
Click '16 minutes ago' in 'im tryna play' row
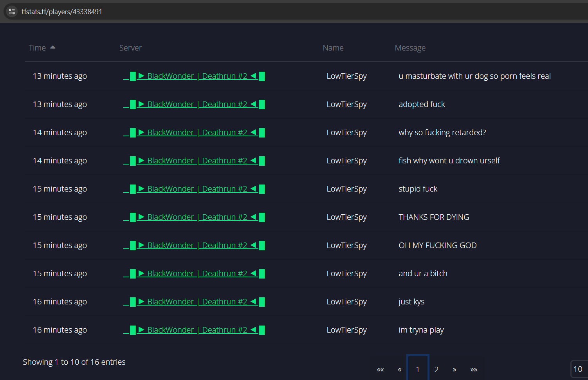pos(60,330)
